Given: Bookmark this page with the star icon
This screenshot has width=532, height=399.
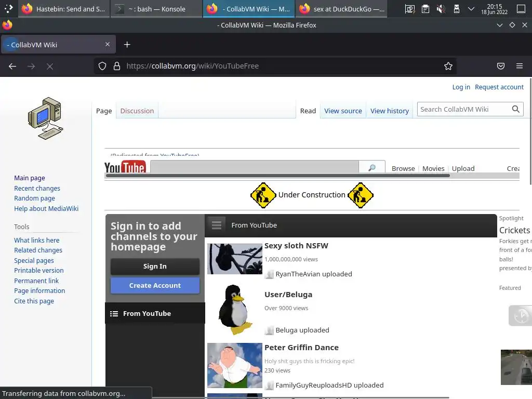Looking at the screenshot, I should (448, 66).
